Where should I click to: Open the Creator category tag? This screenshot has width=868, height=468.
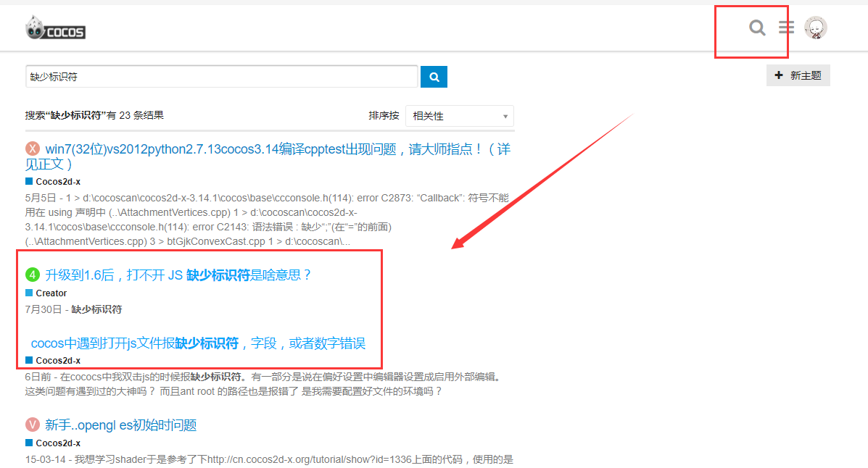click(x=46, y=293)
